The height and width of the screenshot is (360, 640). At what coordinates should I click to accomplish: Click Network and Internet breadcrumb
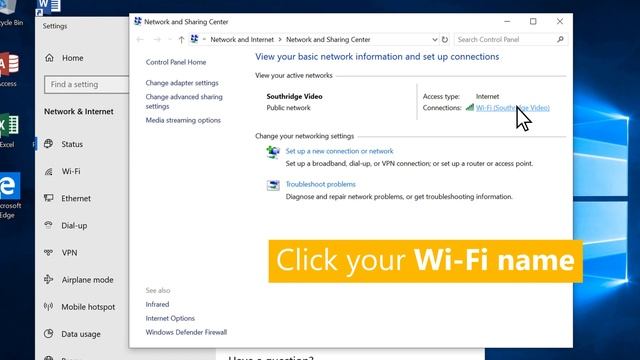(242, 40)
